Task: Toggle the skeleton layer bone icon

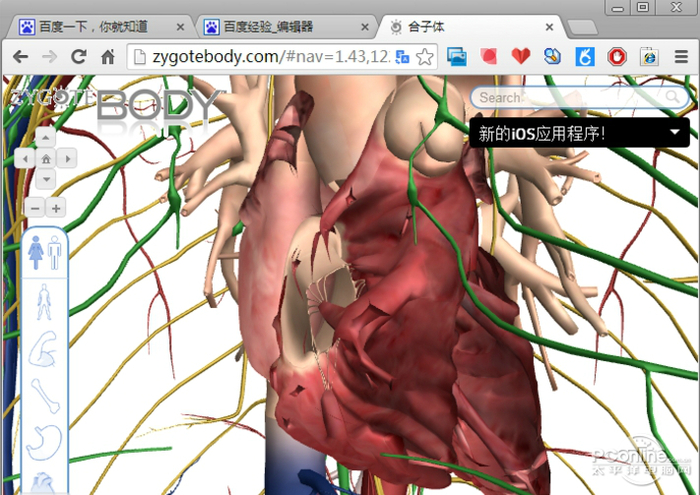Action: click(45, 396)
